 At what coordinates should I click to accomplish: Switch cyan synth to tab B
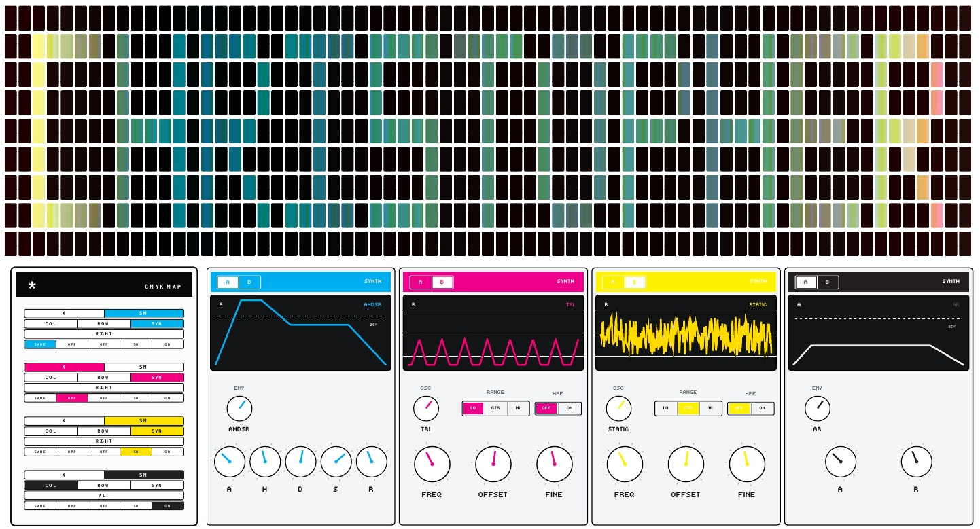tap(249, 282)
